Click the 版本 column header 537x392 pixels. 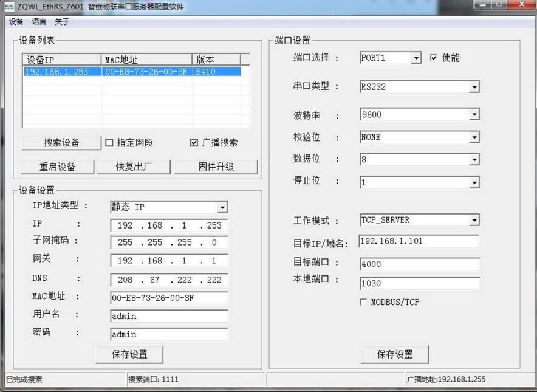(x=216, y=60)
